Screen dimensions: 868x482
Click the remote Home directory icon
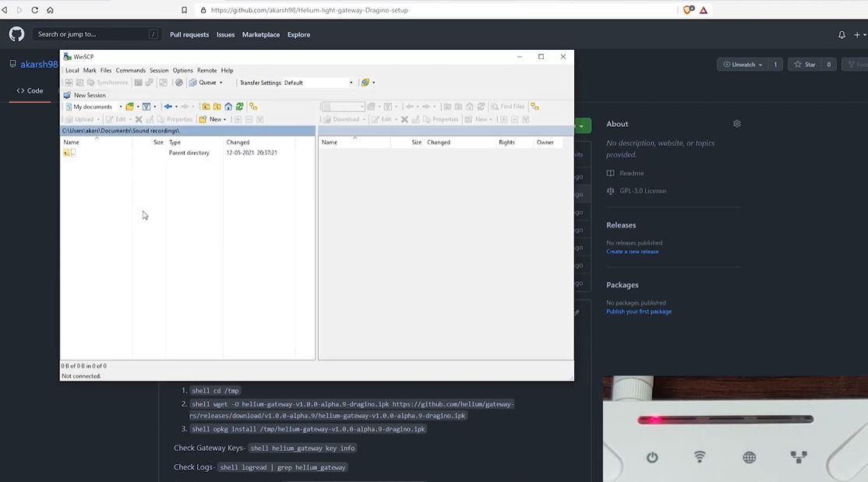click(470, 107)
